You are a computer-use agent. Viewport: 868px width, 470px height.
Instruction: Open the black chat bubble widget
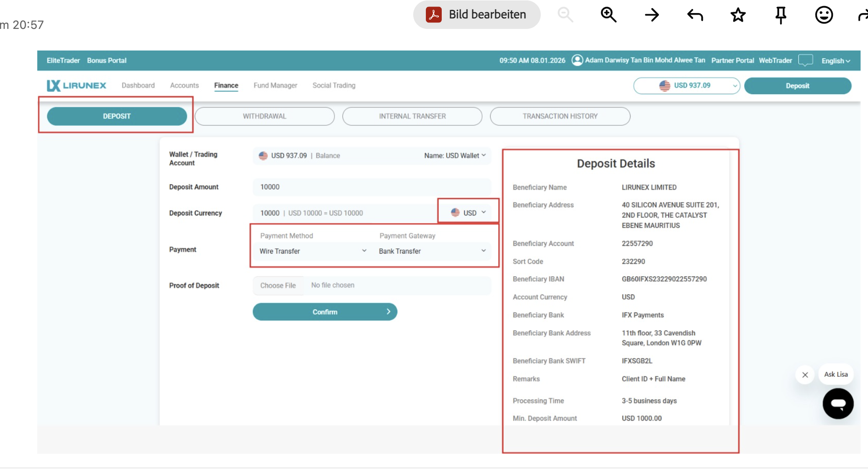coord(838,404)
